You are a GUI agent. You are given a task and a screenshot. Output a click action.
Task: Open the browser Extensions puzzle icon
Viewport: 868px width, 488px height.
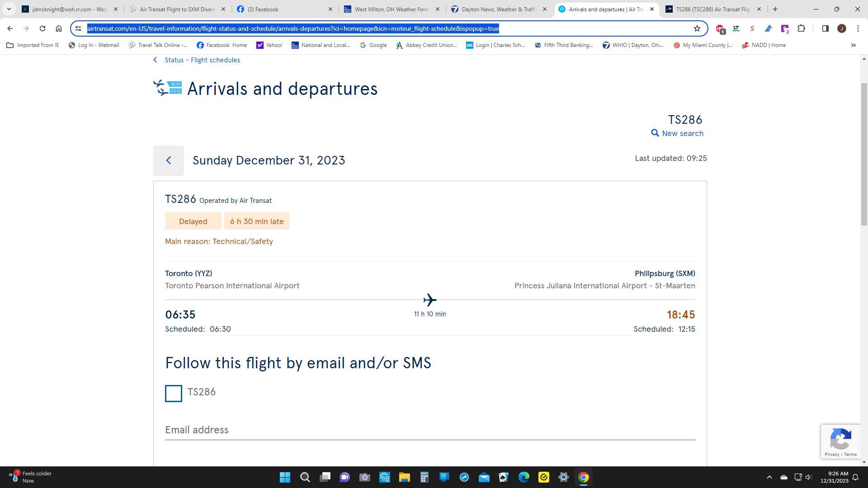[x=801, y=28]
